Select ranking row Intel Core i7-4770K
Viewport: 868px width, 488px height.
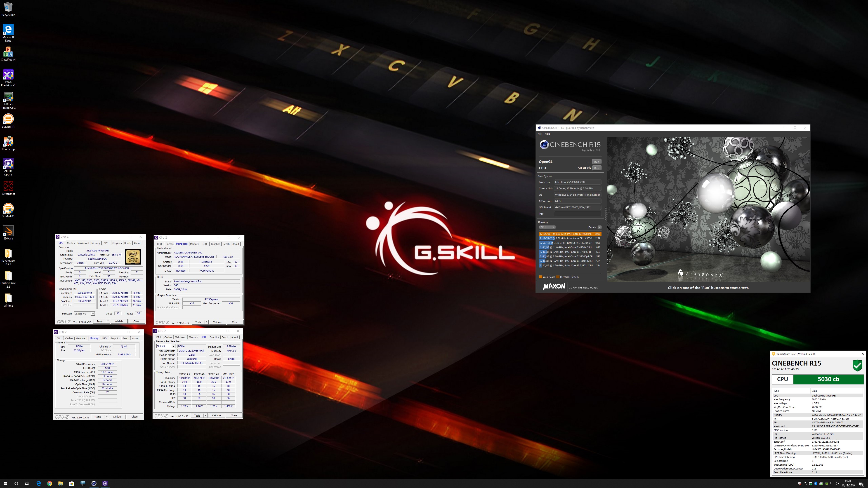pyautogui.click(x=570, y=248)
